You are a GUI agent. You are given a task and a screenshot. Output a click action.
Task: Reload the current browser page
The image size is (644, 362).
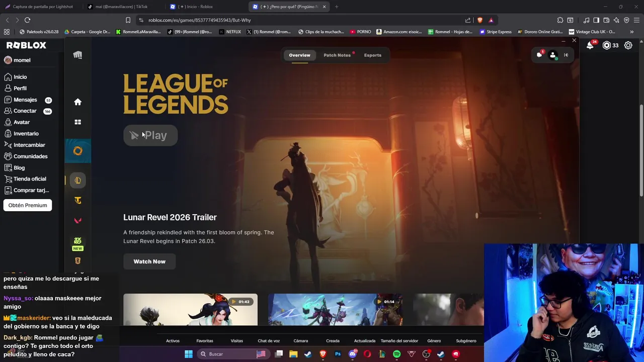pyautogui.click(x=27, y=20)
